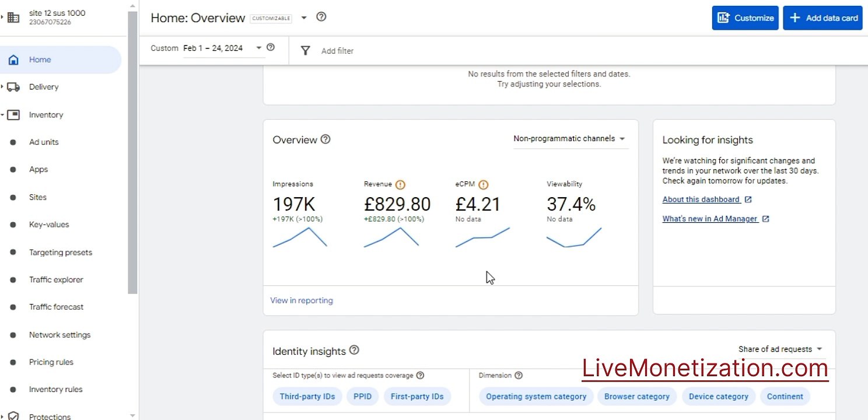Screen dimensions: 868x420
Task: Click the Viewability sparkline chart
Action: [x=574, y=237]
